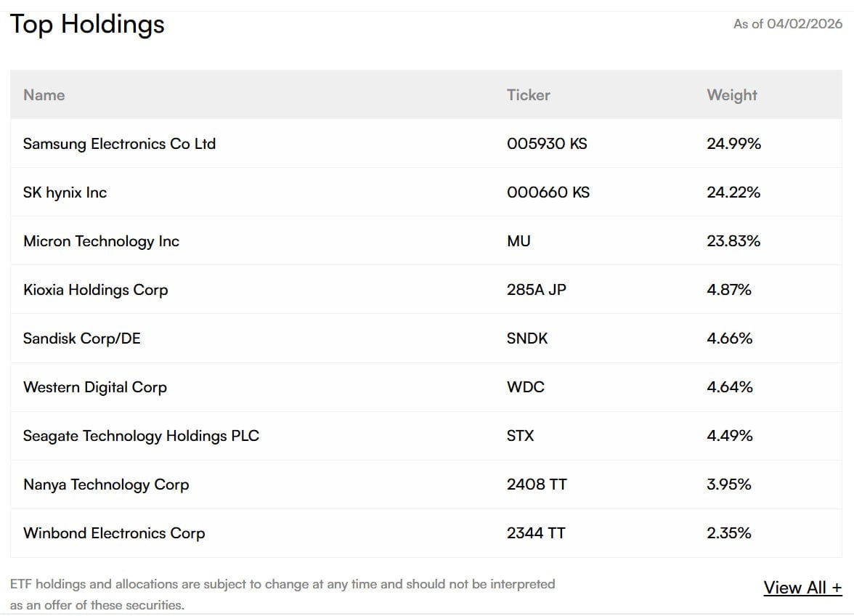Select Samsung Electronics Co Ltd holding name

coord(119,144)
